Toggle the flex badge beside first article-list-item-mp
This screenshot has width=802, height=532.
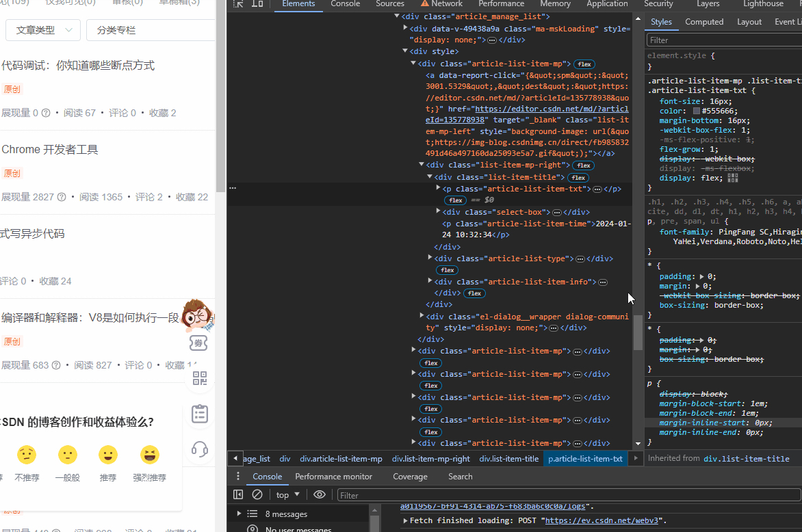pos(584,64)
